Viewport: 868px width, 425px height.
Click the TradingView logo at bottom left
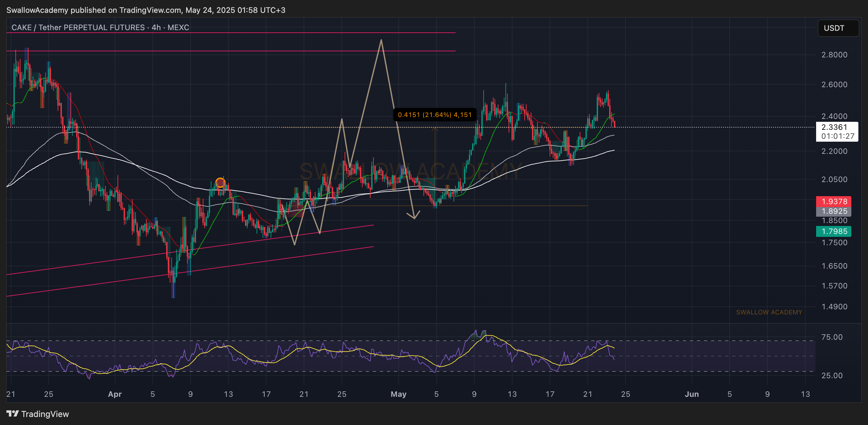[37, 414]
